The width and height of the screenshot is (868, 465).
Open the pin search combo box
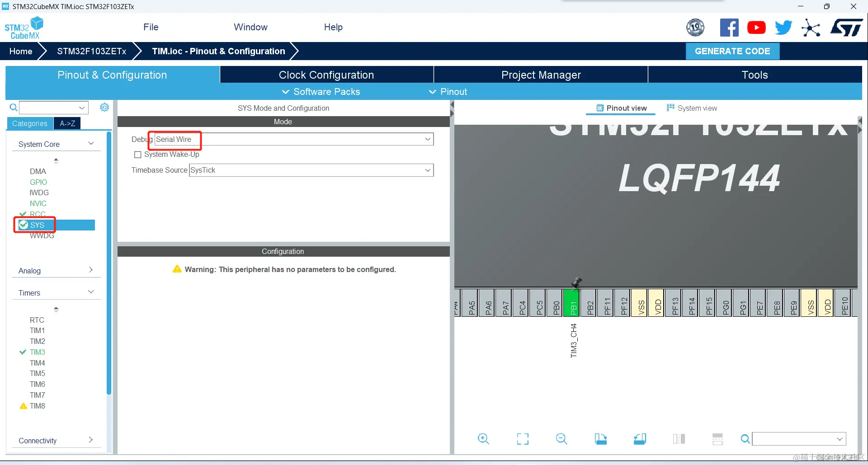(799, 439)
